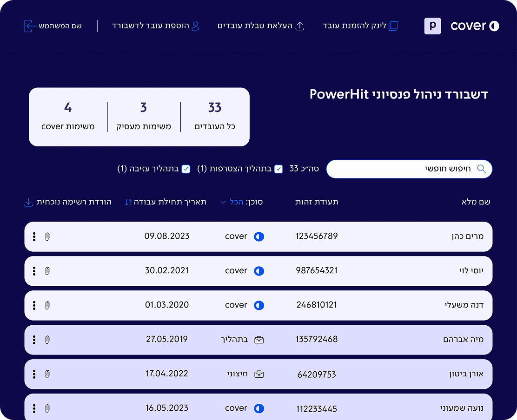Viewport: 517px width, 420px height.
Task: Click the start date 30.02.2021
Action: (x=167, y=270)
